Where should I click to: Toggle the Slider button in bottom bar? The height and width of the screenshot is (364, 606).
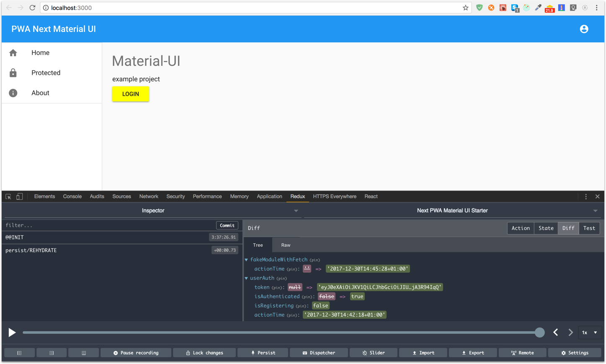pyautogui.click(x=374, y=353)
